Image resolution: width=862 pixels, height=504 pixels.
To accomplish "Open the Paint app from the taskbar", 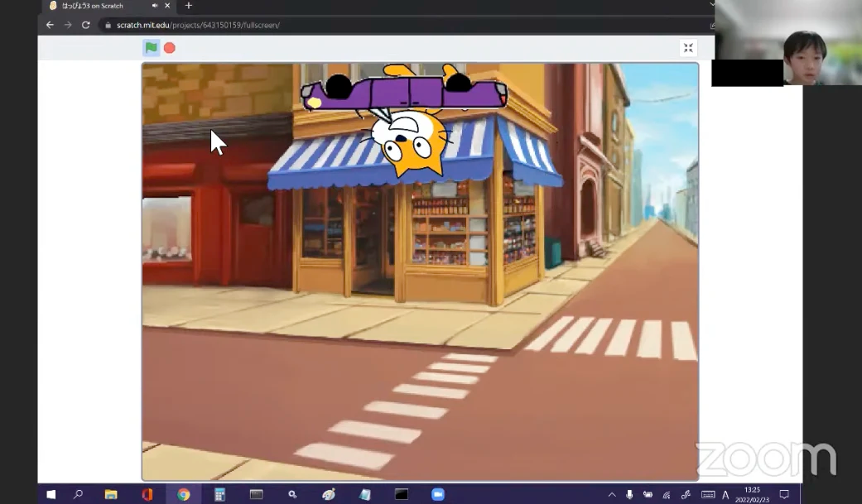I will point(329,494).
